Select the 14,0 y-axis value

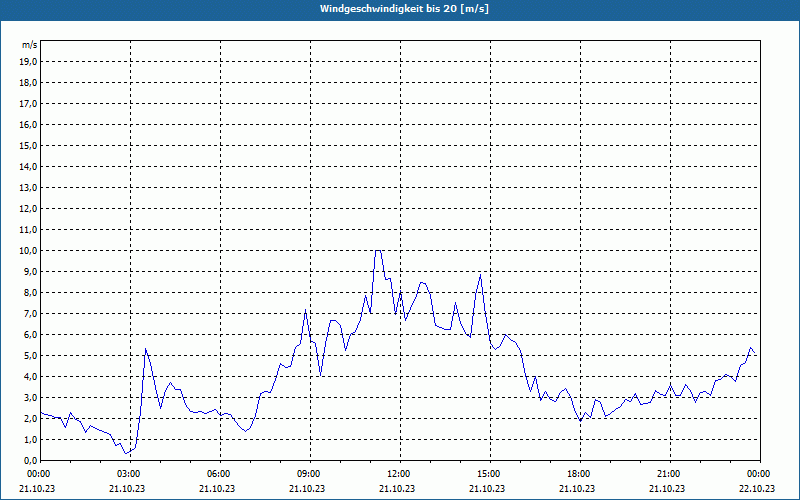point(28,166)
